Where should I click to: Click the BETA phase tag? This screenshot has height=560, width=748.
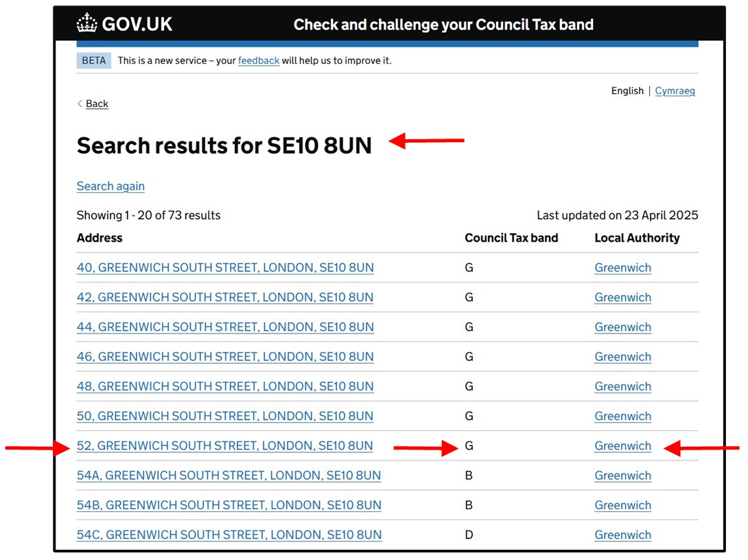tap(94, 60)
